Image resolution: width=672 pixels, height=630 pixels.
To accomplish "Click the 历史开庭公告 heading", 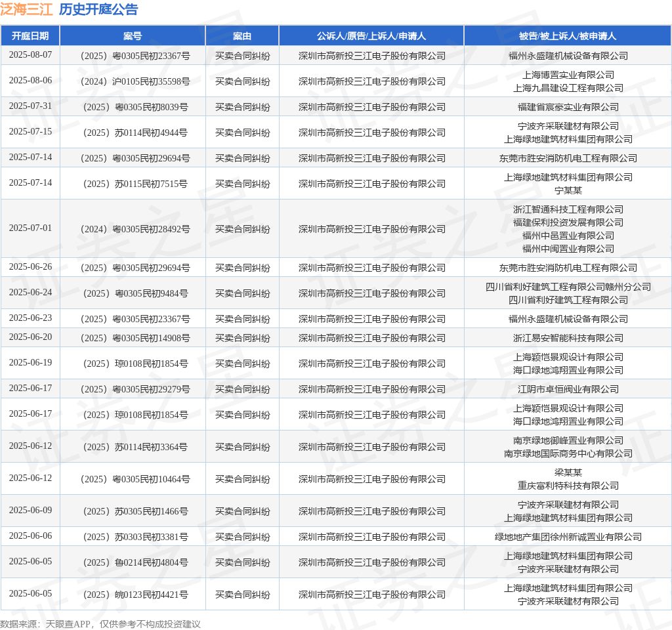I will [x=98, y=9].
